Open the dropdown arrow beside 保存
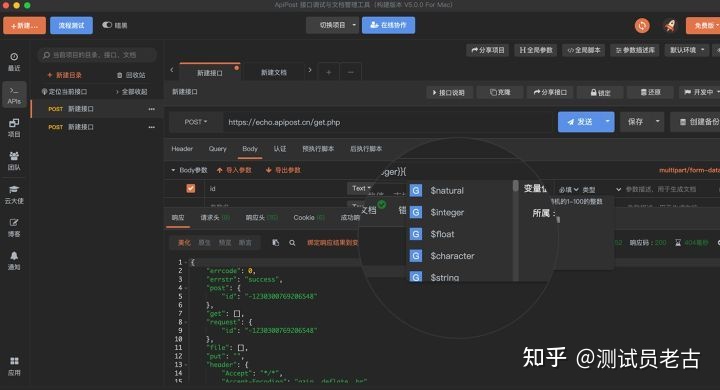Image resolution: width=720 pixels, height=390 pixels. point(658,122)
